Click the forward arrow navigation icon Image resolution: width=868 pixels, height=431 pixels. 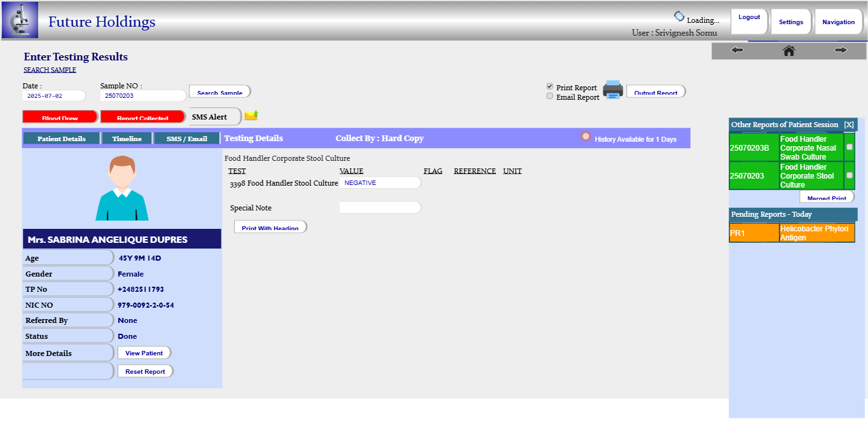pyautogui.click(x=841, y=50)
